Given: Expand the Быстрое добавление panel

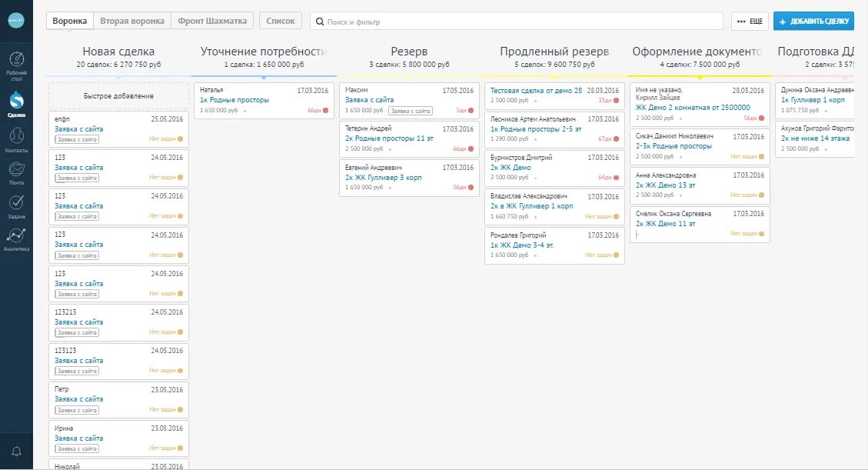Looking at the screenshot, I should [x=118, y=95].
